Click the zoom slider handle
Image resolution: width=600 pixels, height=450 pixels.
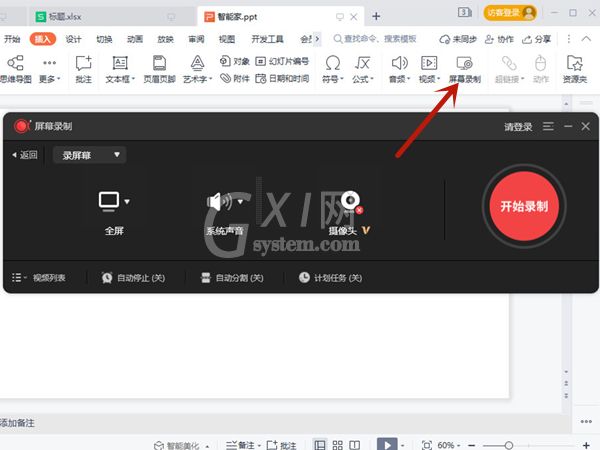point(509,445)
